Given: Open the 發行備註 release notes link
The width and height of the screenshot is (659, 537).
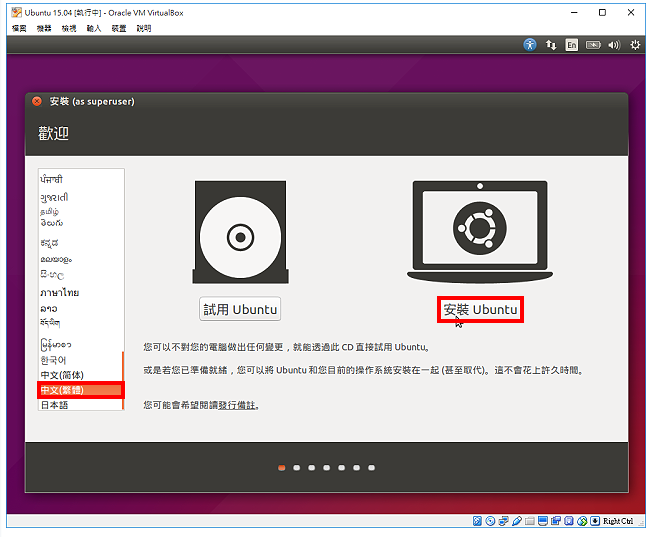Looking at the screenshot, I should (237, 405).
